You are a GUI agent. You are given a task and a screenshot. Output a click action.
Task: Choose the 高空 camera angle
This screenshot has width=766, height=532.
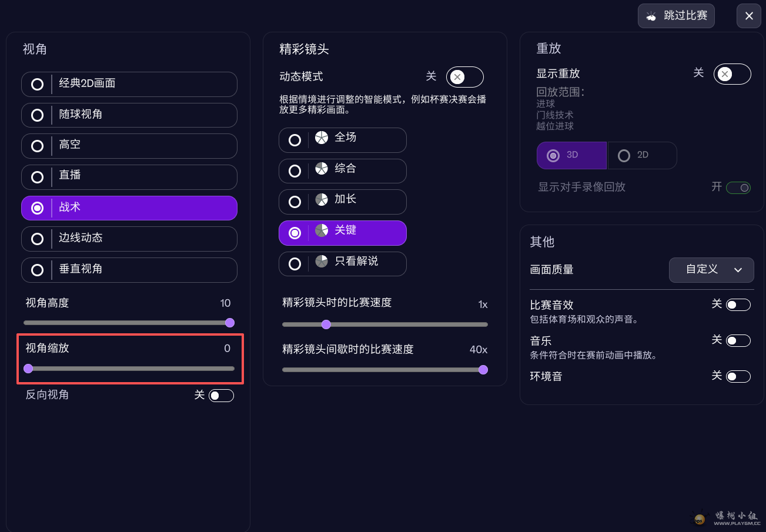pyautogui.click(x=129, y=146)
